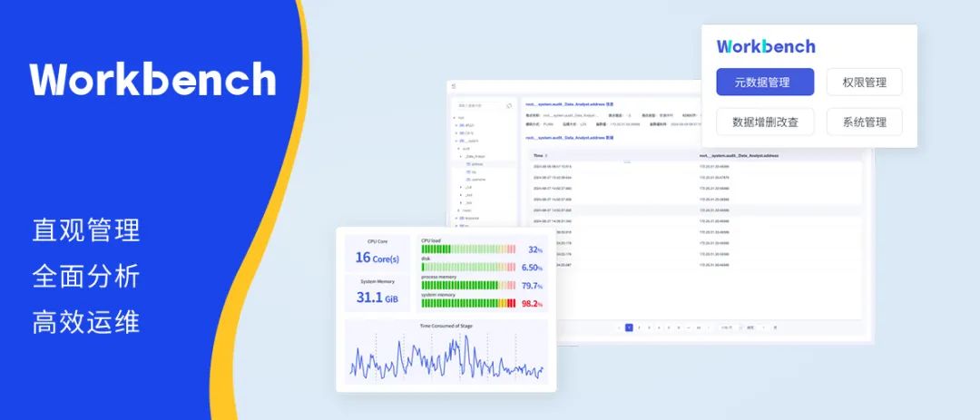This screenshot has height=420, width=980.
Task: Collapse the sidebar with the top-left menu icon
Action: pyautogui.click(x=454, y=86)
